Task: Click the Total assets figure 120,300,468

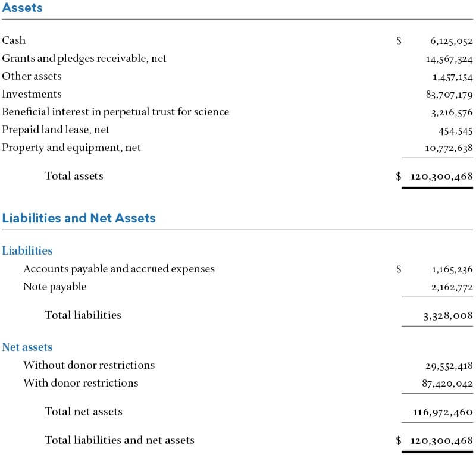Action: click(x=441, y=177)
